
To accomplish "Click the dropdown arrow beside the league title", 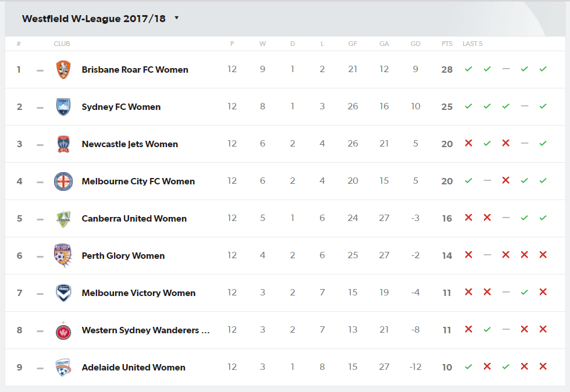I will tap(177, 18).
